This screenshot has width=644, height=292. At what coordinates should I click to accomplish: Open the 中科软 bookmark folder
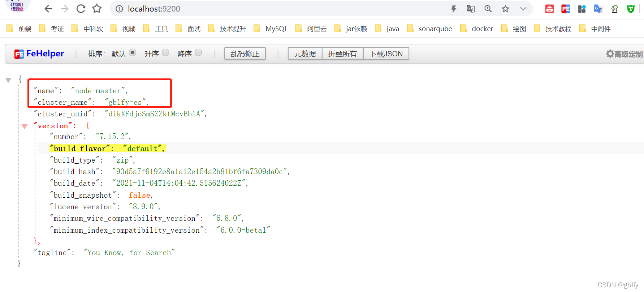[87, 29]
